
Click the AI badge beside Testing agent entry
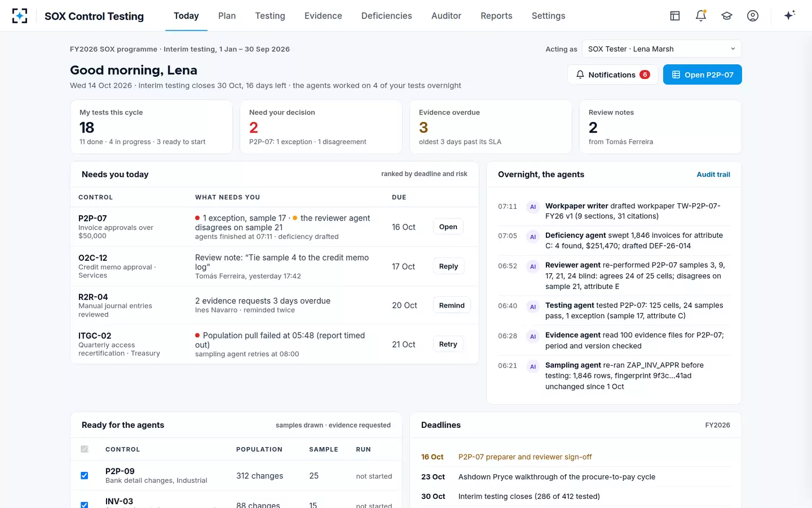(x=532, y=307)
